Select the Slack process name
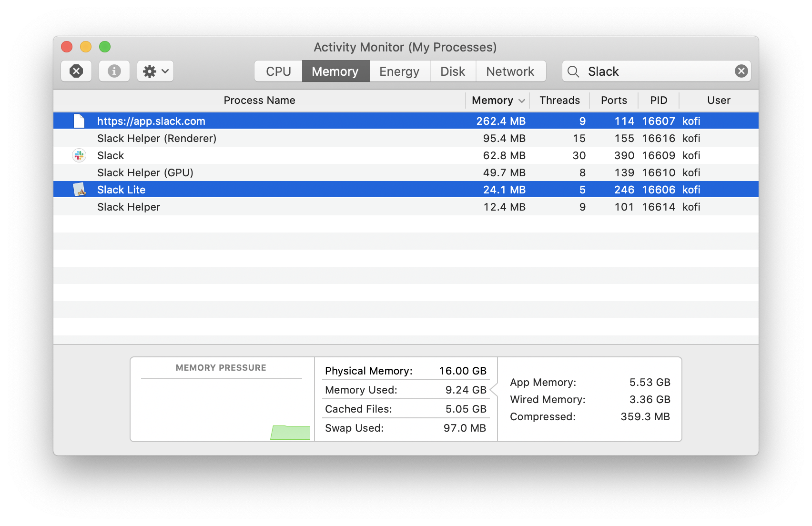 click(x=111, y=155)
